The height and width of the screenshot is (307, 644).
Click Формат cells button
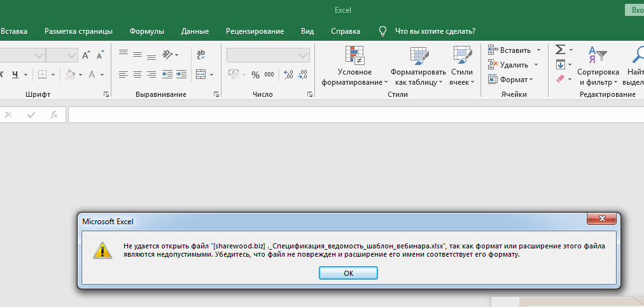coord(510,80)
